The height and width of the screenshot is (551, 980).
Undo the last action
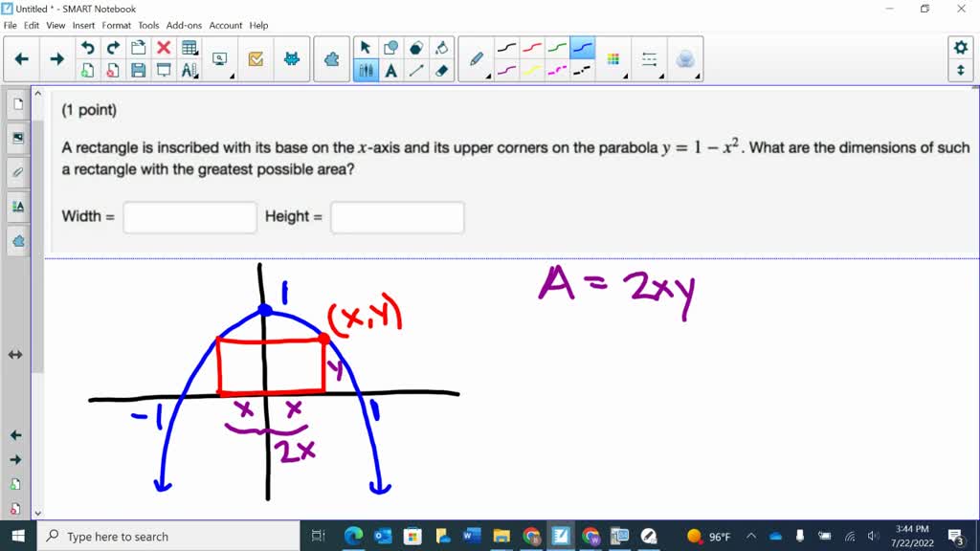pos(86,46)
